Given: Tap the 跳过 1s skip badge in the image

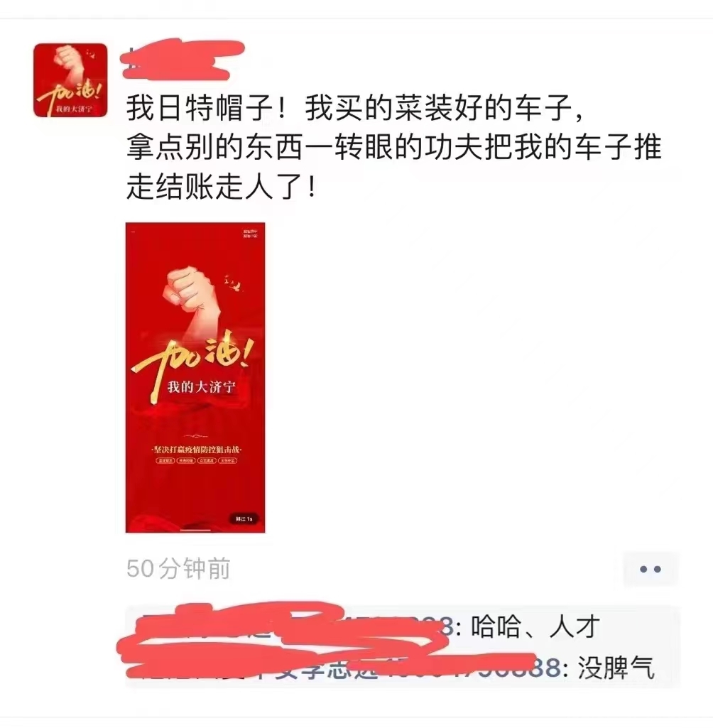Looking at the screenshot, I should pyautogui.click(x=244, y=519).
